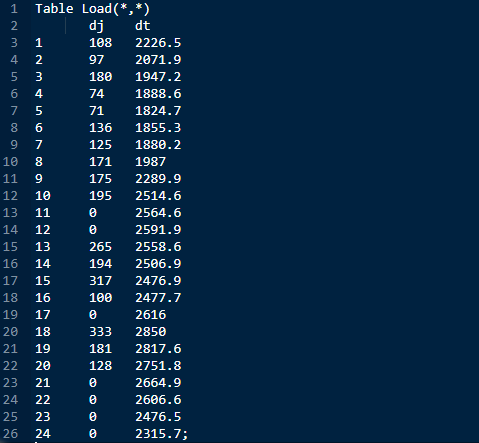The height and width of the screenshot is (443, 479).
Task: Click the dj value 194
Action: point(100,264)
